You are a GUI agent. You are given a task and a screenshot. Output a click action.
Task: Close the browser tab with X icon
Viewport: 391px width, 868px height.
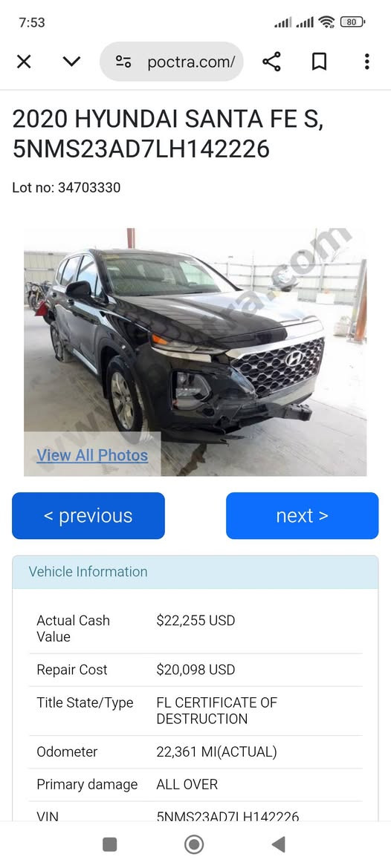pos(24,62)
